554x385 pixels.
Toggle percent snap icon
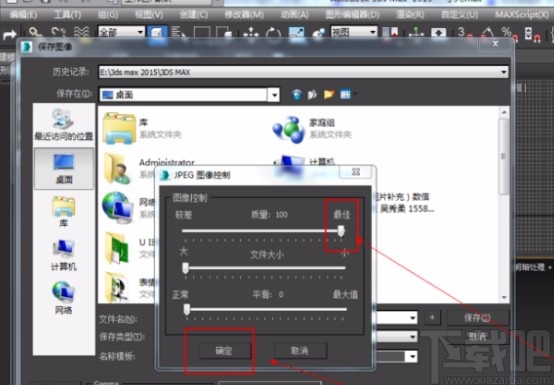[509, 33]
